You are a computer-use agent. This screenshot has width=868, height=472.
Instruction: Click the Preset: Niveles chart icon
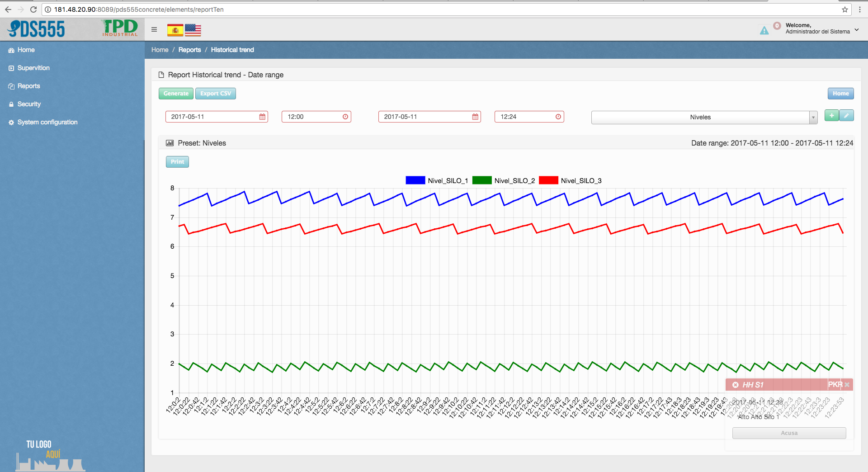170,143
